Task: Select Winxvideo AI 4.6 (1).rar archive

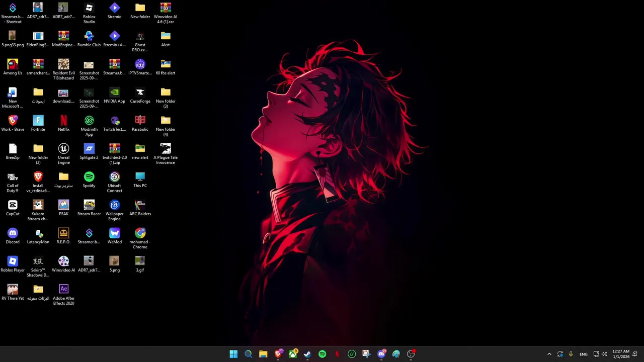Action: tap(166, 13)
